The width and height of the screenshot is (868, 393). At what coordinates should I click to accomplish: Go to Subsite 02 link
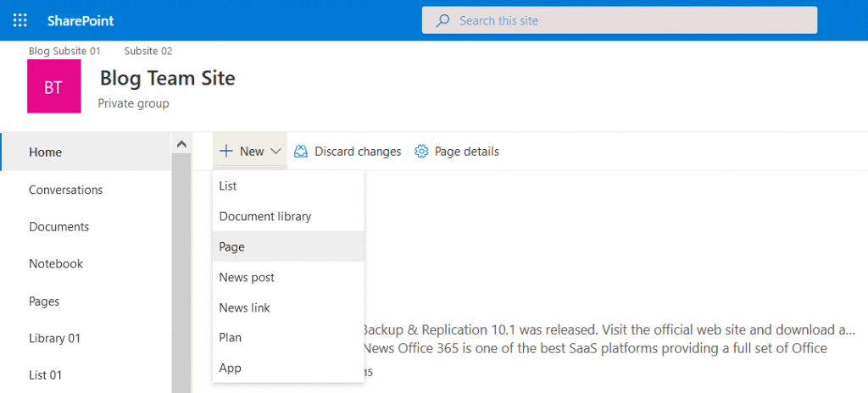click(148, 51)
